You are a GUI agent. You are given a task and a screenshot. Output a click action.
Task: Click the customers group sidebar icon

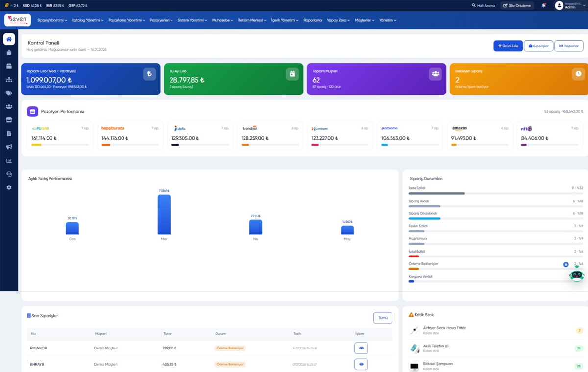pos(9,106)
